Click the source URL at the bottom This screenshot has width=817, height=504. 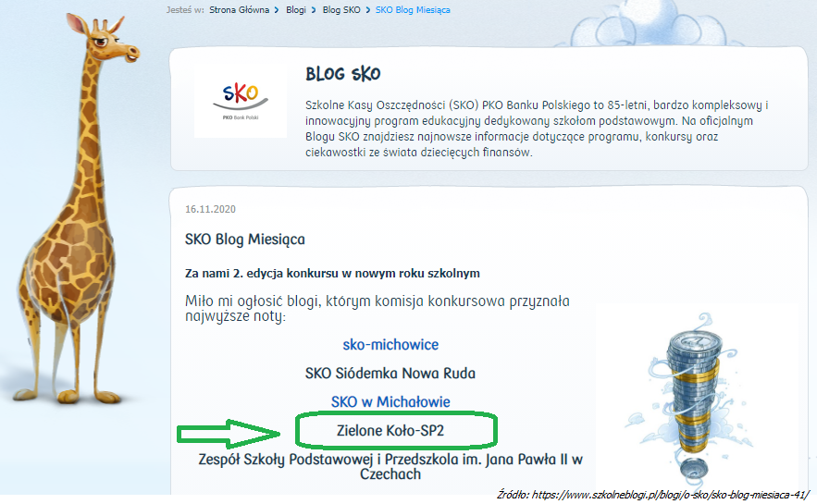pos(653,495)
